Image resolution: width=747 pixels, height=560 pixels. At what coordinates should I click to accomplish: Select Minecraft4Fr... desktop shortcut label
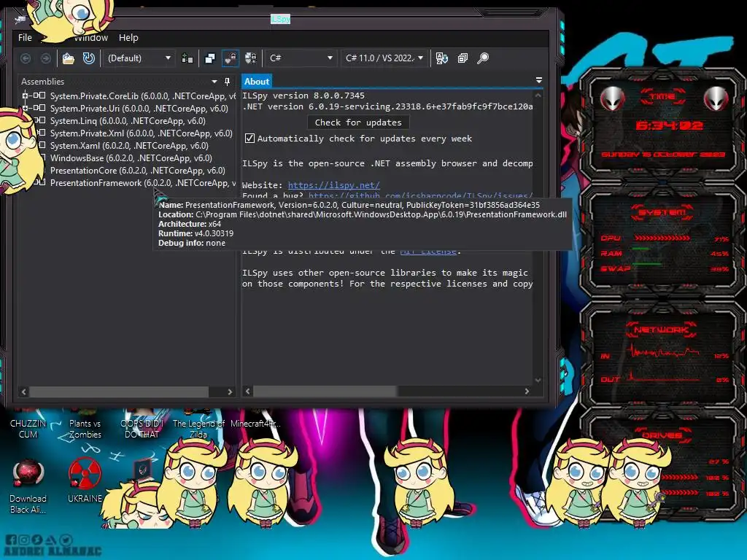click(x=255, y=424)
